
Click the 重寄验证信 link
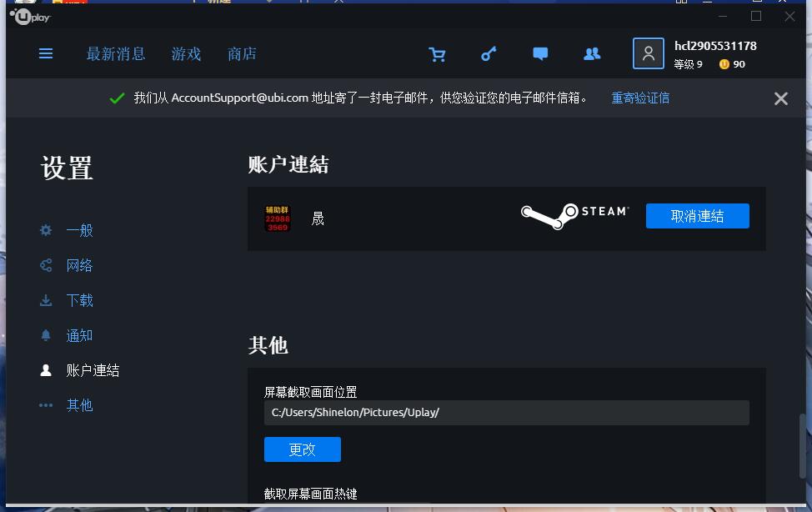(x=640, y=98)
